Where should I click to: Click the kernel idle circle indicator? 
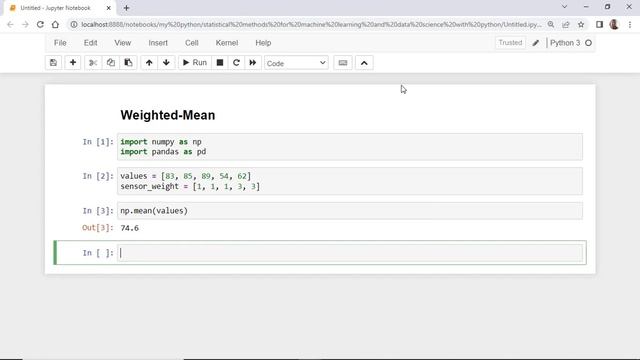tap(589, 43)
